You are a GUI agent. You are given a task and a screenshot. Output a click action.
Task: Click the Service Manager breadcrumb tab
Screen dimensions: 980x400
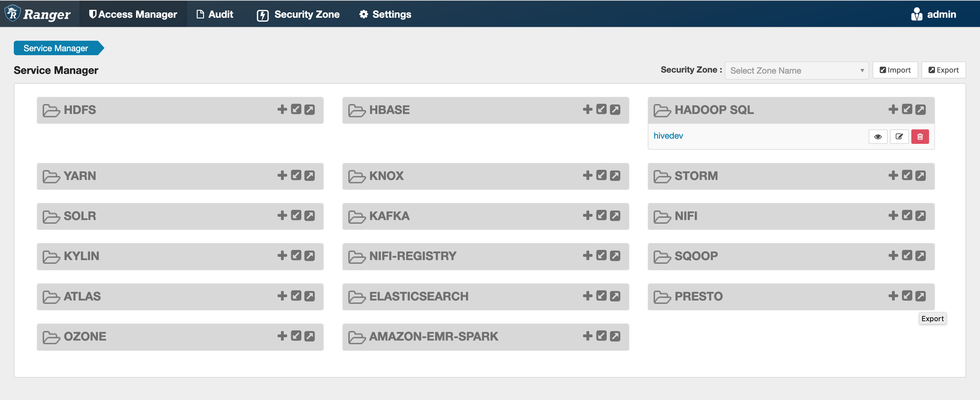[55, 48]
